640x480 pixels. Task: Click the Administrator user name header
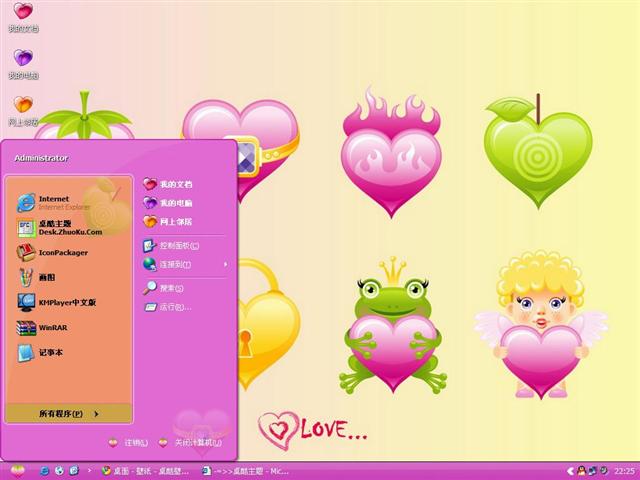41,158
